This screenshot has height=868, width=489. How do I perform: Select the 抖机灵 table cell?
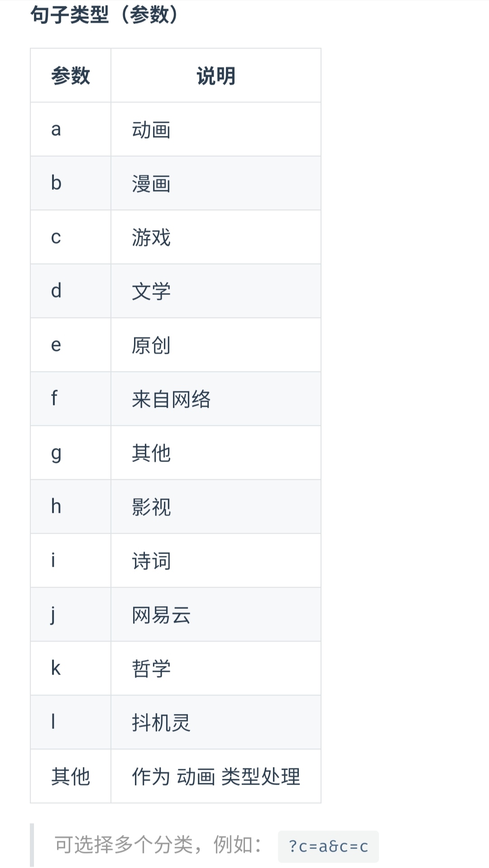click(216, 722)
